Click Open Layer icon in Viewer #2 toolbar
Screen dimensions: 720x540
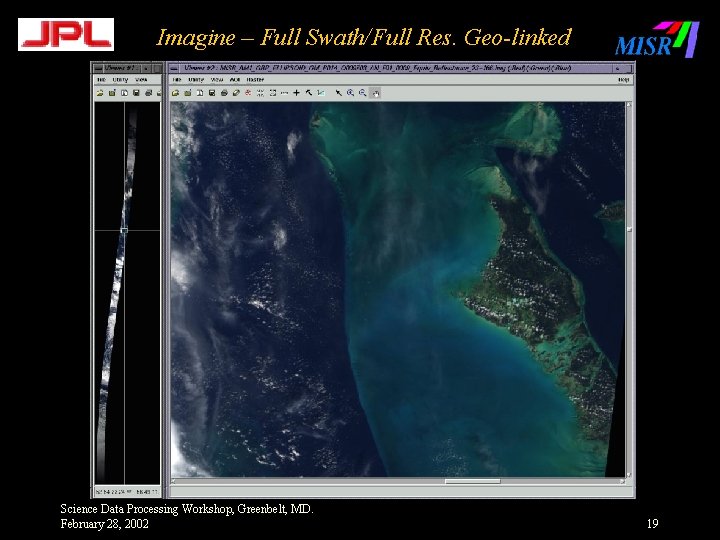coord(175,93)
